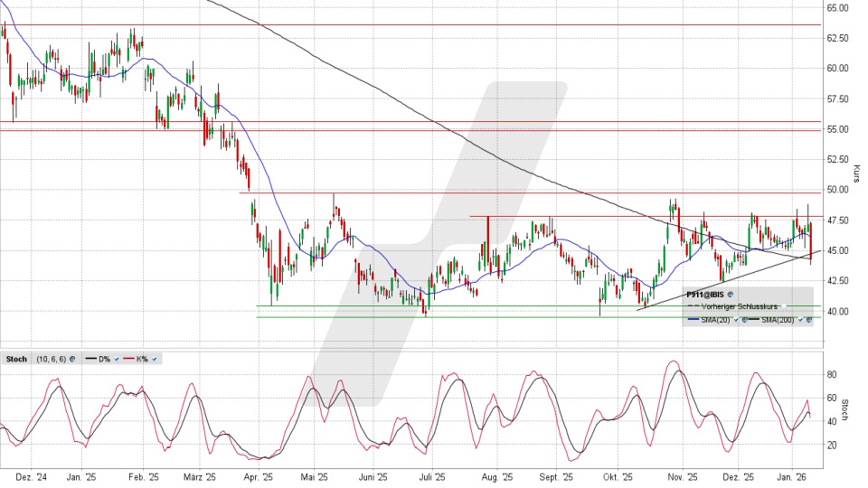Open settings icon next to P911@IBIS

[731, 295]
